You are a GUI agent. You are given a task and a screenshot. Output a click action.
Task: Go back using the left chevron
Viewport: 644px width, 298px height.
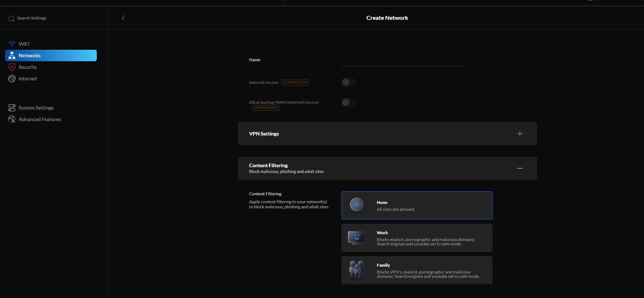(x=123, y=18)
